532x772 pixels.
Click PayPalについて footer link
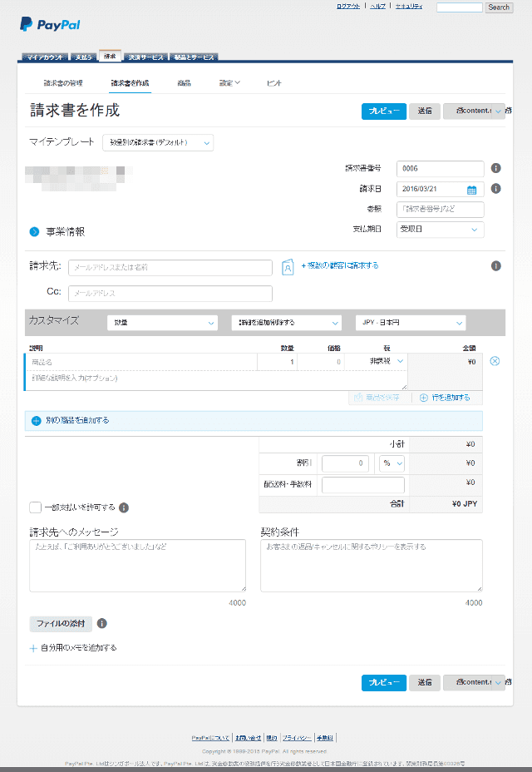(x=210, y=738)
